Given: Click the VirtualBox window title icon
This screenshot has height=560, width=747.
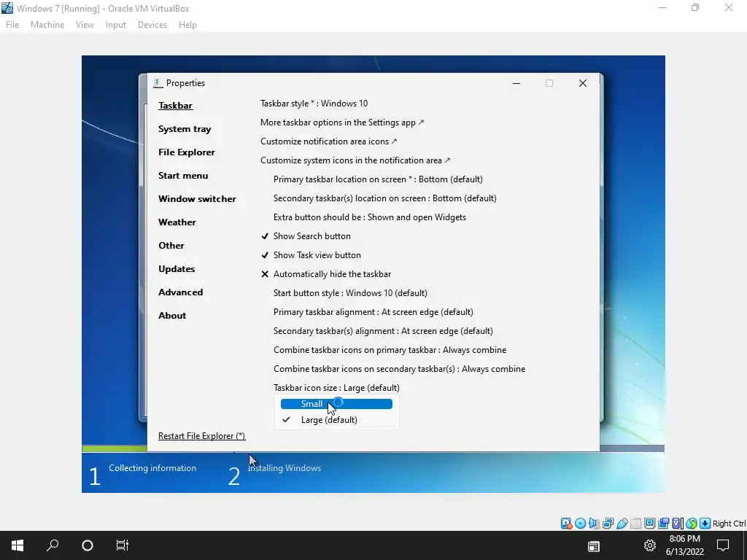Looking at the screenshot, I should 7,8.
